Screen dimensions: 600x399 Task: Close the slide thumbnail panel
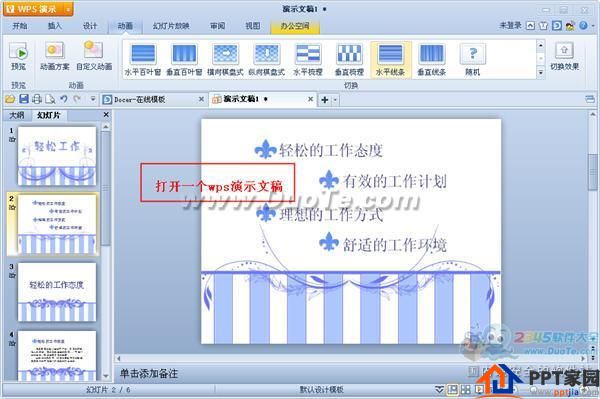[106, 115]
